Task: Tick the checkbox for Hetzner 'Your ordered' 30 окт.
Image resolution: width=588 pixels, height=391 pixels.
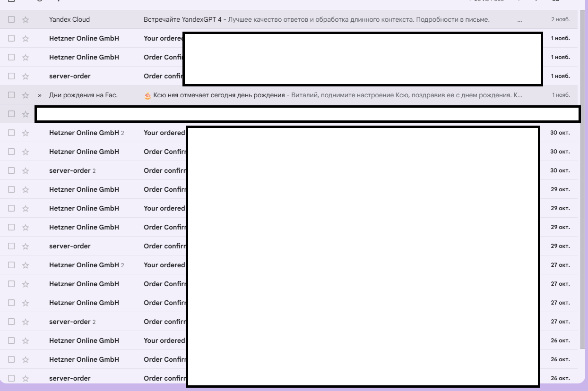Action: coord(11,133)
